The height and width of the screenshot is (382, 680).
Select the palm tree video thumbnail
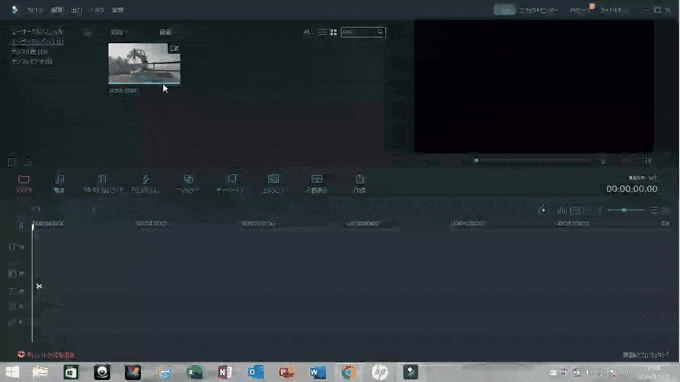click(x=144, y=63)
